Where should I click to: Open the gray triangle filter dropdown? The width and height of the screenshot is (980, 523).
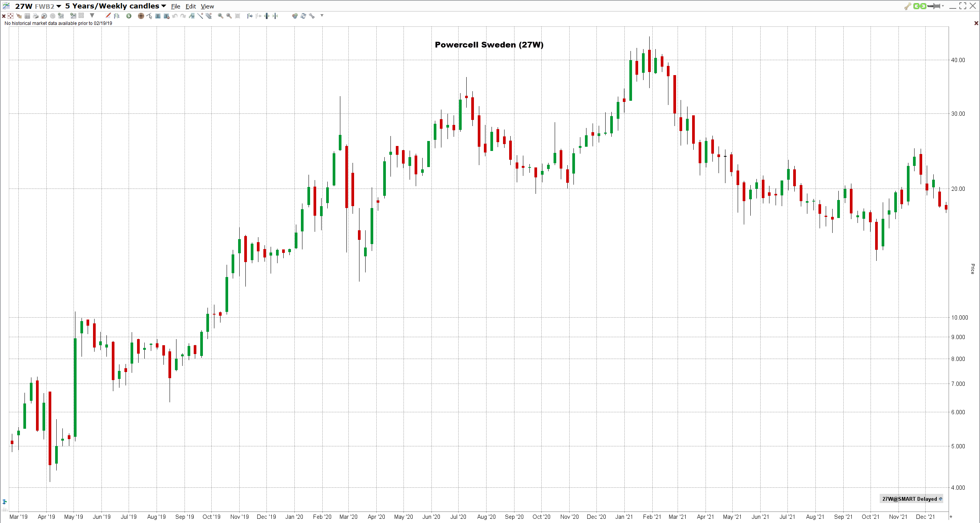(x=92, y=15)
